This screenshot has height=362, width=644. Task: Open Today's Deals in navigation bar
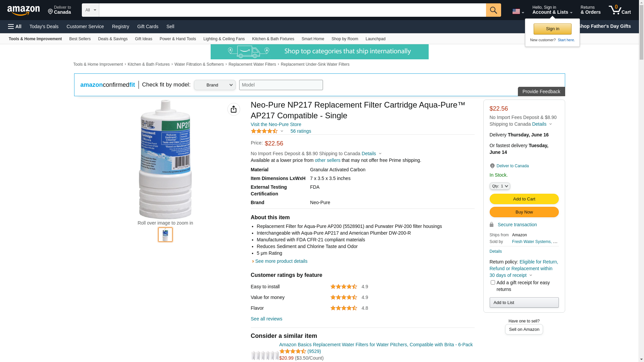(x=44, y=26)
